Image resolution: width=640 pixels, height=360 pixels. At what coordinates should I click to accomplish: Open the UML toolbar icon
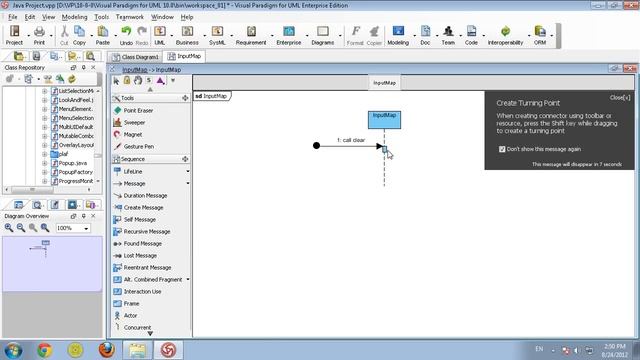pyautogui.click(x=160, y=35)
